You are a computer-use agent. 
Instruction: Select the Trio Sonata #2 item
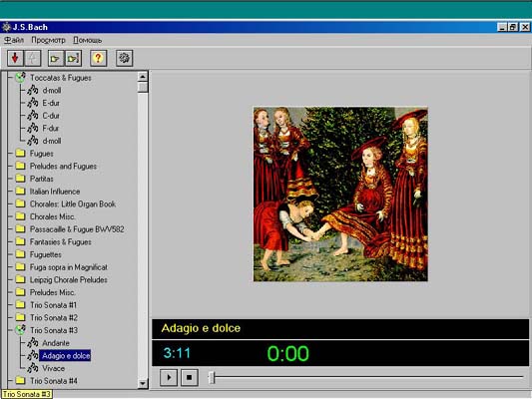point(54,317)
